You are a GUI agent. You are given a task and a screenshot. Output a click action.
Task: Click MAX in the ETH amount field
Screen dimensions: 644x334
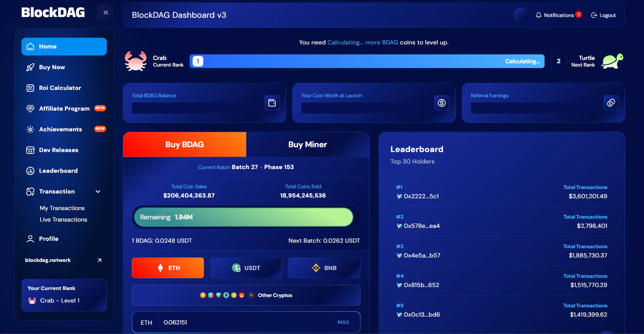click(343, 323)
